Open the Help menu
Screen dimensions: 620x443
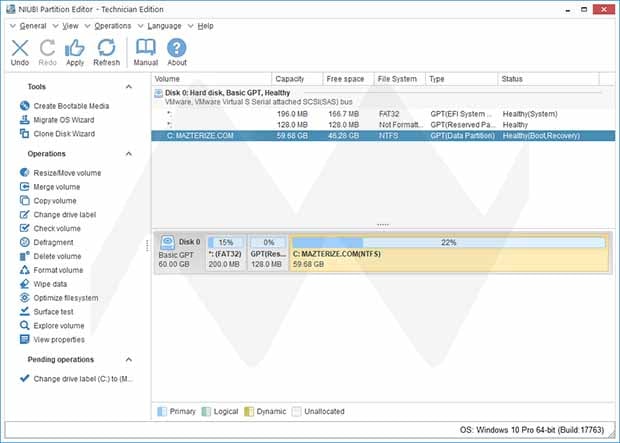[x=205, y=26]
